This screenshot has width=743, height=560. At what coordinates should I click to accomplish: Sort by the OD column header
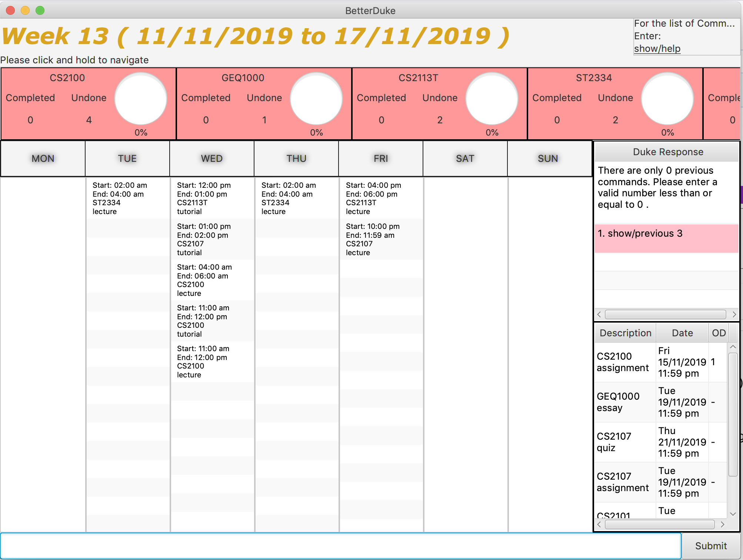719,333
